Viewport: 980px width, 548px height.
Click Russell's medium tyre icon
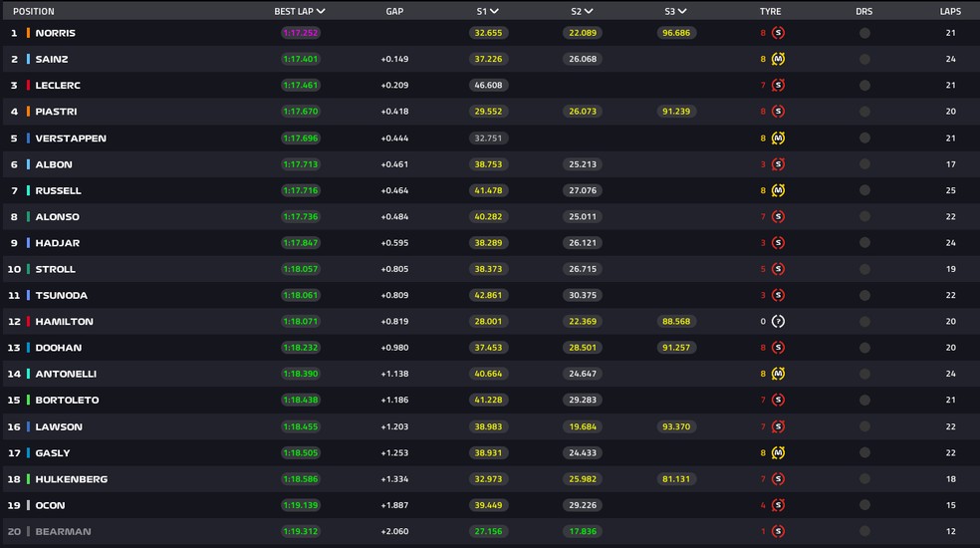tap(778, 190)
